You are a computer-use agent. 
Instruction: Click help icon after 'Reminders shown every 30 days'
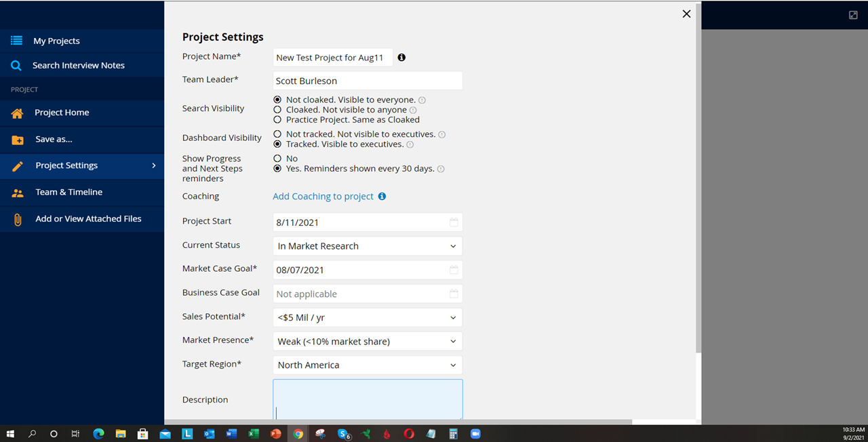441,169
